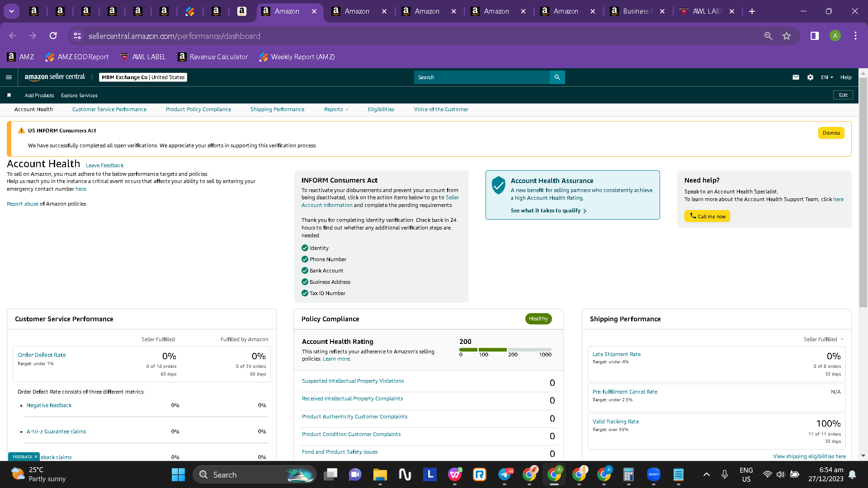Go back with the browser back arrow
This screenshot has width=868, height=488.
coord(13,36)
